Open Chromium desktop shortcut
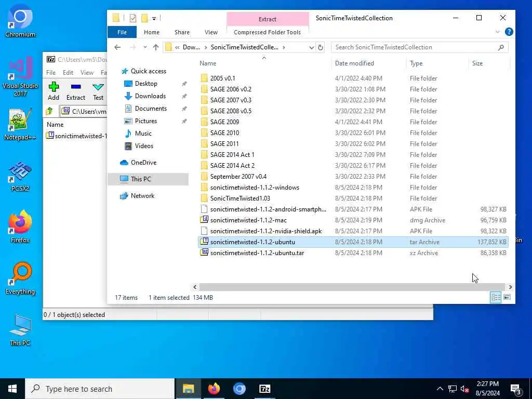This screenshot has height=399, width=532. tap(20, 21)
